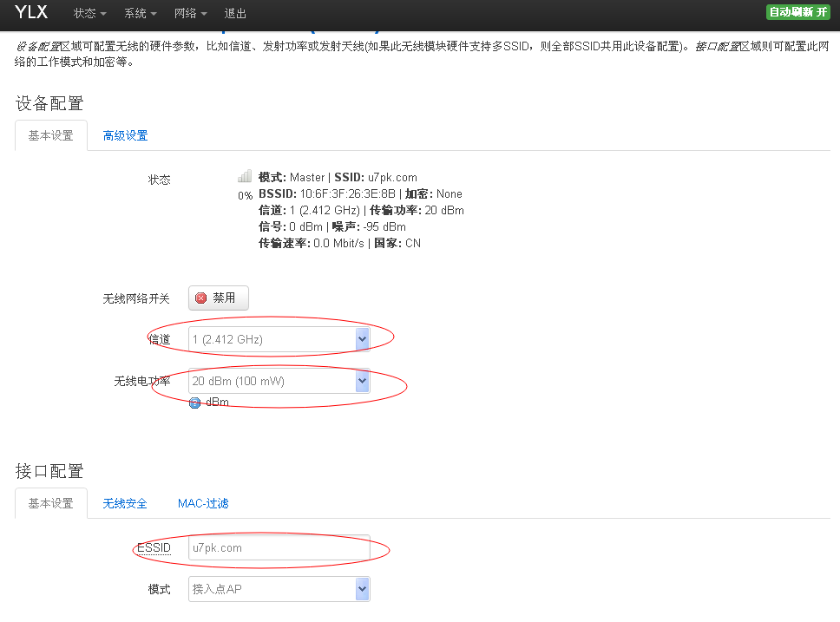Switch to the 无线安全 tab
The image size is (840, 622).
125,504
